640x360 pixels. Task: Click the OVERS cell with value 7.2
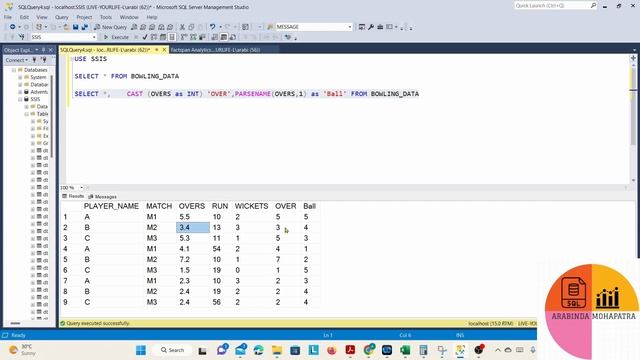pyautogui.click(x=184, y=260)
